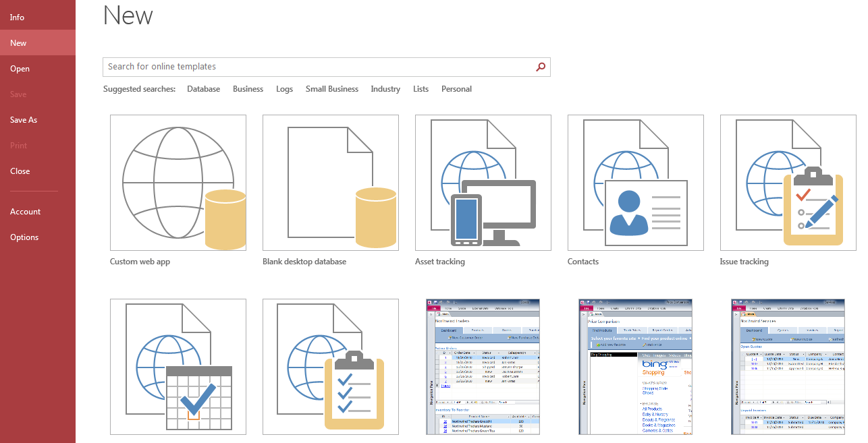
Task: Open the Asset tracking template icon
Action: click(x=483, y=183)
